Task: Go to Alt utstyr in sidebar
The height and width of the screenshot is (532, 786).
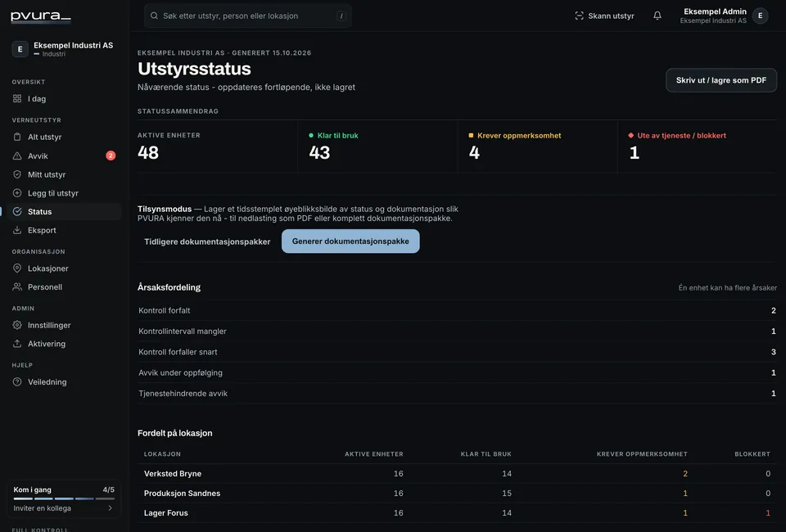Action: coord(64,137)
